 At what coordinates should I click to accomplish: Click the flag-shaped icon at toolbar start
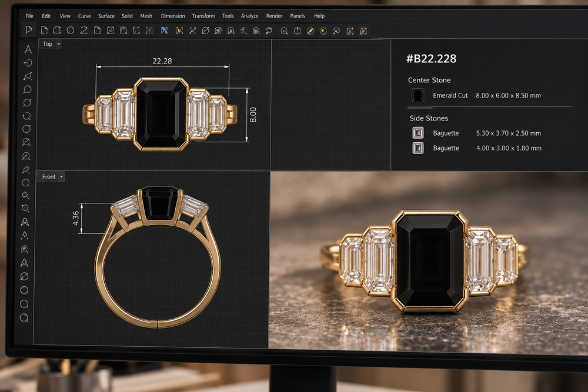point(28,30)
